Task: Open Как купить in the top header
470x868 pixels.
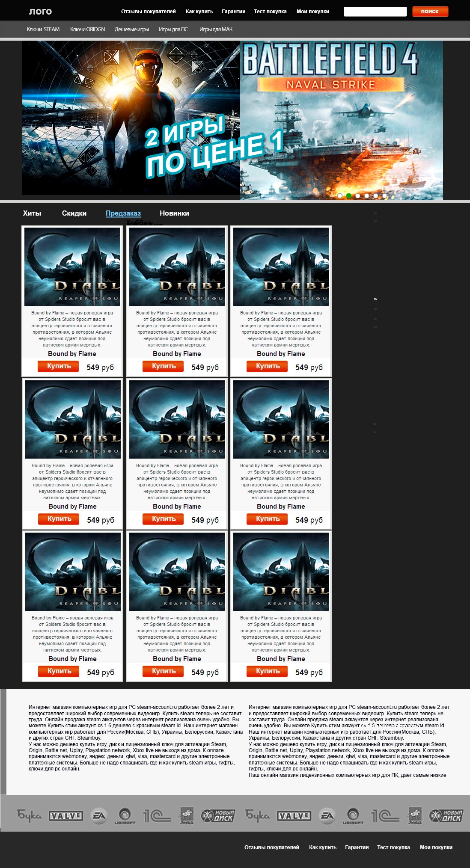Action: click(x=199, y=12)
